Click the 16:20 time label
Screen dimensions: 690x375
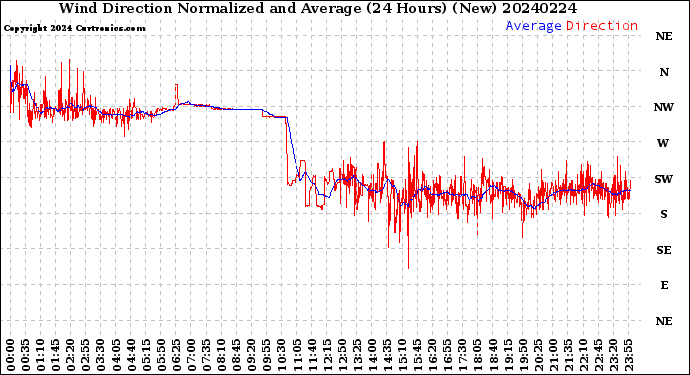pos(433,355)
